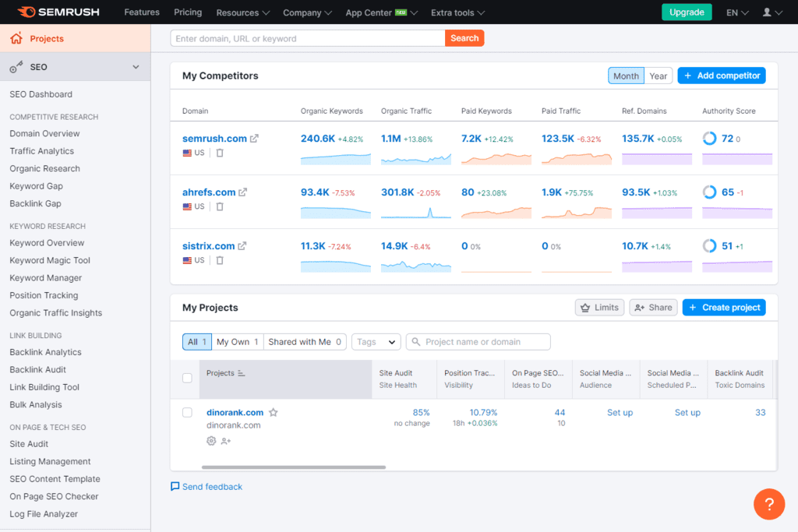Focus the Project name or domain field

(478, 342)
